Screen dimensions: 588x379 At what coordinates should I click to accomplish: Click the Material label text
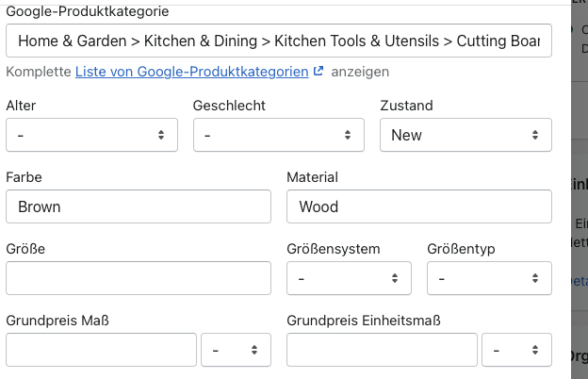[x=312, y=177]
